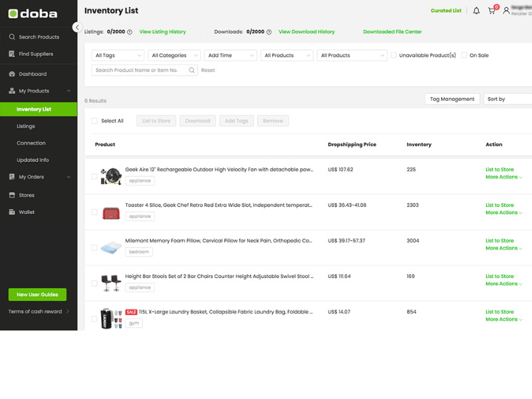The height and width of the screenshot is (399, 532).
Task: Click the Wallet sidebar icon
Action: [x=12, y=212]
